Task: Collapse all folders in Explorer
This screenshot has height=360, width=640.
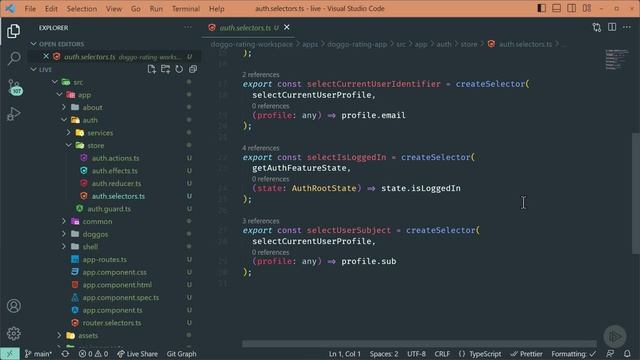Action: (x=193, y=69)
